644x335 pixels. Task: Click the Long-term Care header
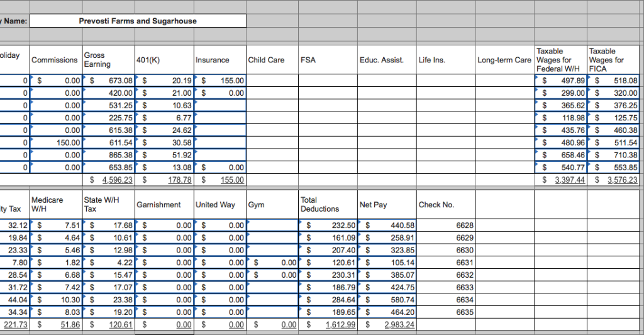[x=505, y=60]
